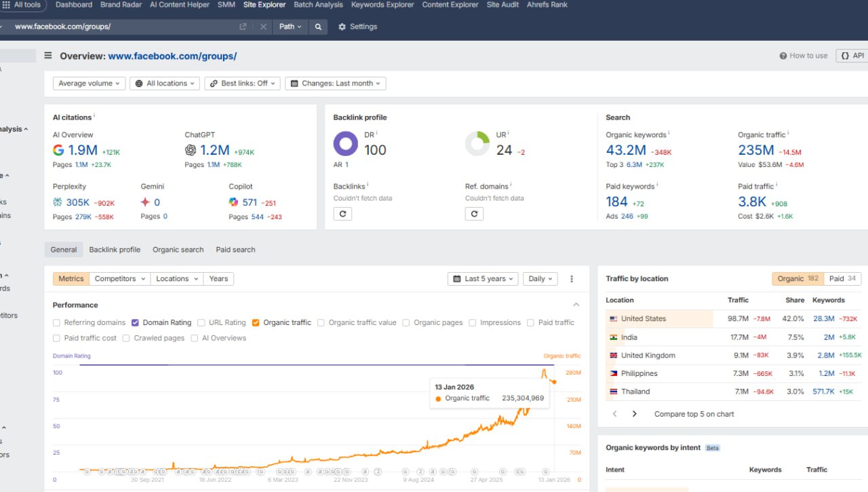
Task: Open the All locations dropdown
Action: coord(165,83)
